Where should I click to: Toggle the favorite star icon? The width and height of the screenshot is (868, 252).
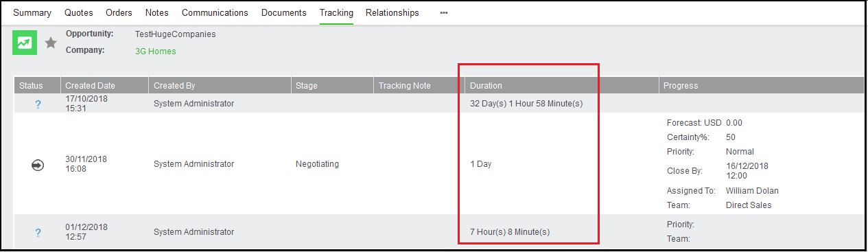click(51, 43)
